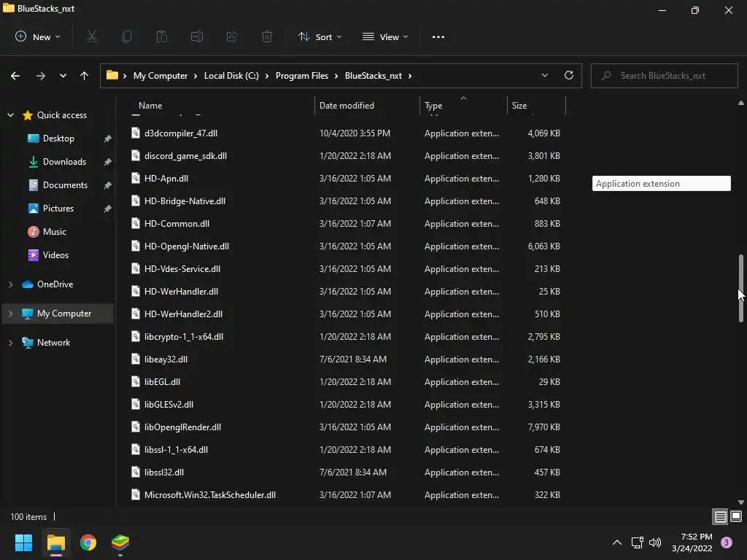
Task: Open recent locations chevron dropdown
Action: point(63,76)
